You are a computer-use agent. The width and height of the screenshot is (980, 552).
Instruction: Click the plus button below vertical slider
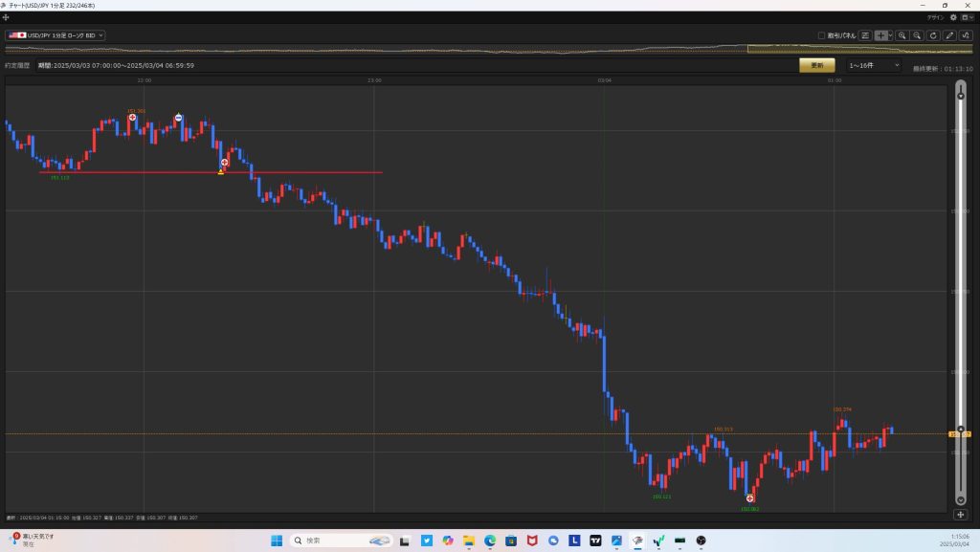point(961,514)
